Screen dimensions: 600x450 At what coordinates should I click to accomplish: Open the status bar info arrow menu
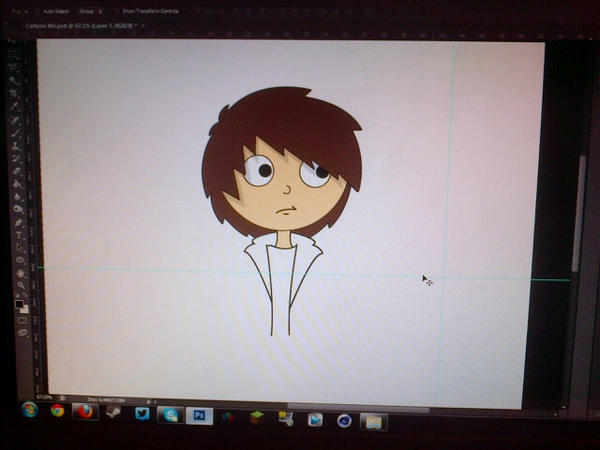[x=148, y=402]
